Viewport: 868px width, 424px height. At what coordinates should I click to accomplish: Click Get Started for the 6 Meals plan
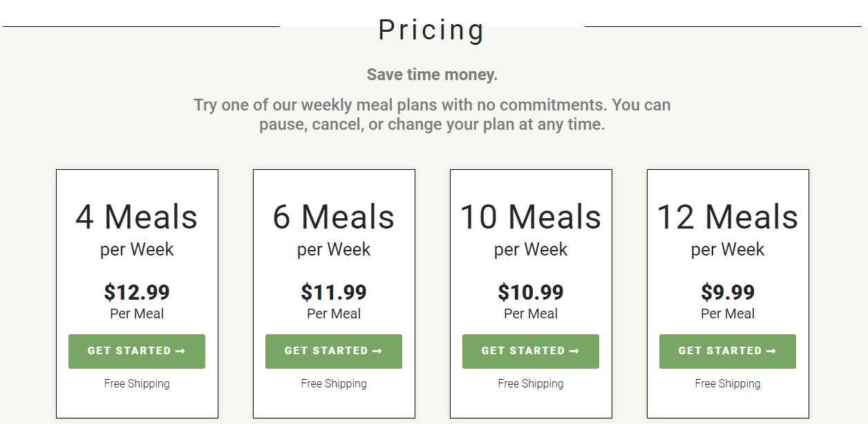coord(333,351)
